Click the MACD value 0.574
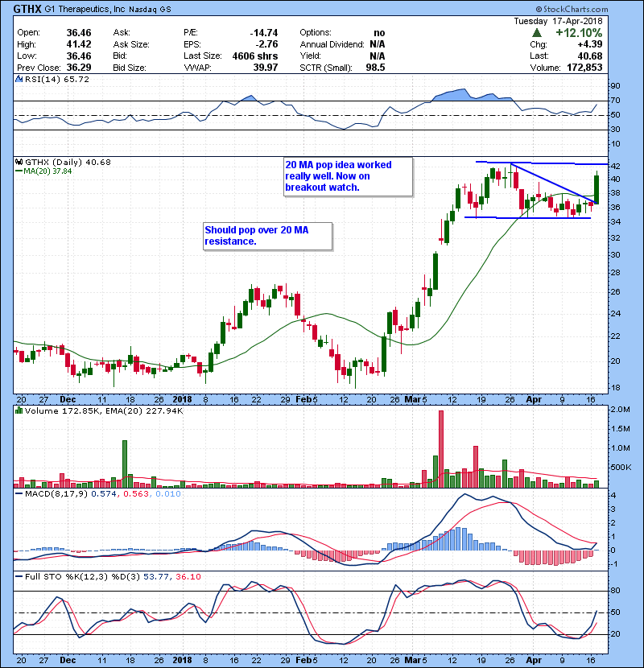This screenshot has width=644, height=668. click(104, 494)
